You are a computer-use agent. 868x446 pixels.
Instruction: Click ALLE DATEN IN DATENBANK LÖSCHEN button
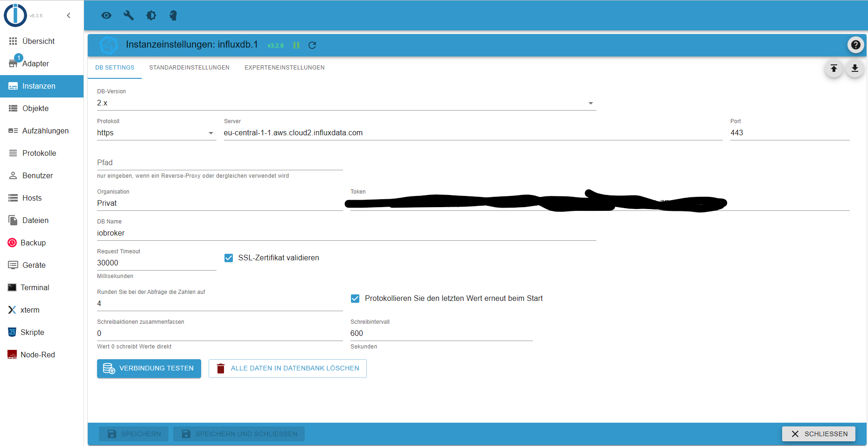click(x=287, y=369)
